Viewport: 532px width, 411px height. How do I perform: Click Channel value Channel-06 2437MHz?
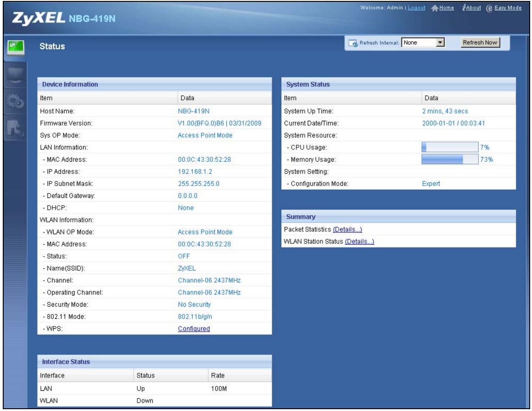209,280
